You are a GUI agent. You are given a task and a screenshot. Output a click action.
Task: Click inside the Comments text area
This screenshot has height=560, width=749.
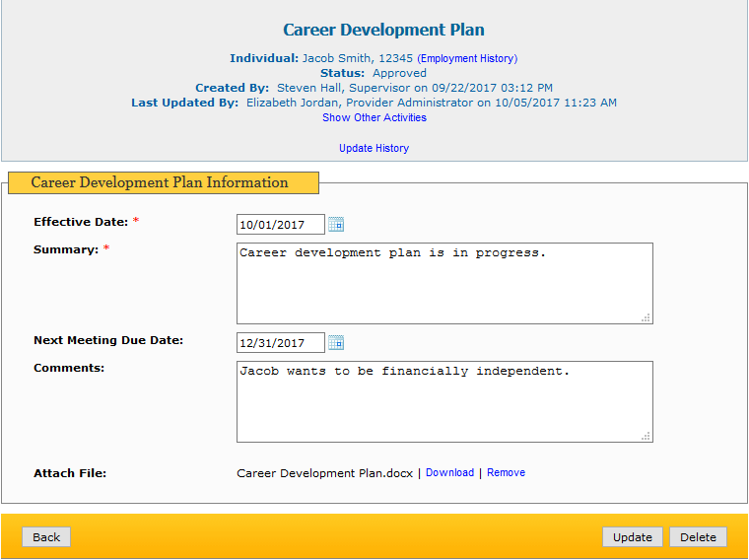point(444,402)
